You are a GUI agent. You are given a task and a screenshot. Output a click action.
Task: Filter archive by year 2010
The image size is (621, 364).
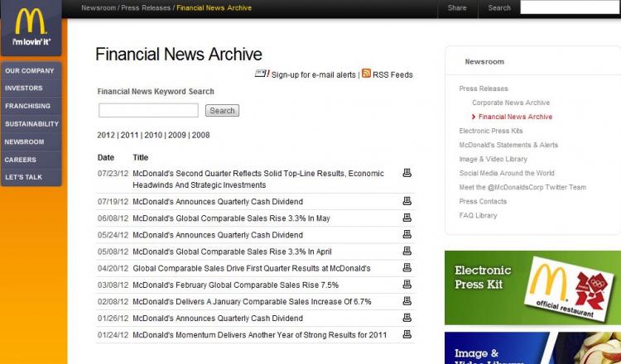coord(153,135)
